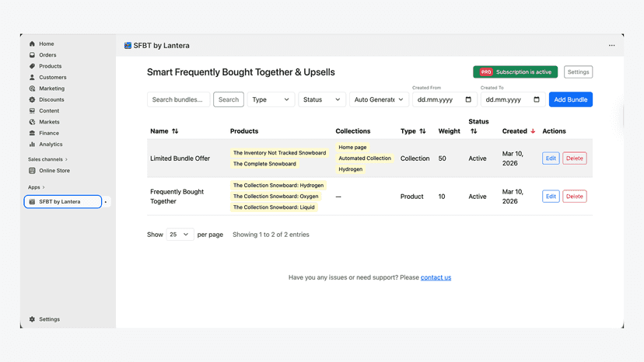Click The Complete Snowboard tag
The image size is (644, 362).
pos(264,164)
